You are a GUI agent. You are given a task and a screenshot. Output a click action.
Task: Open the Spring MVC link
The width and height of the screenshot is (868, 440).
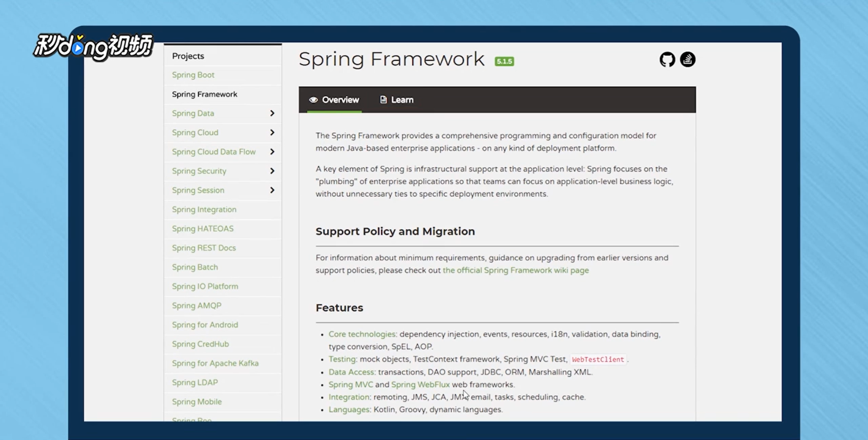tap(351, 384)
